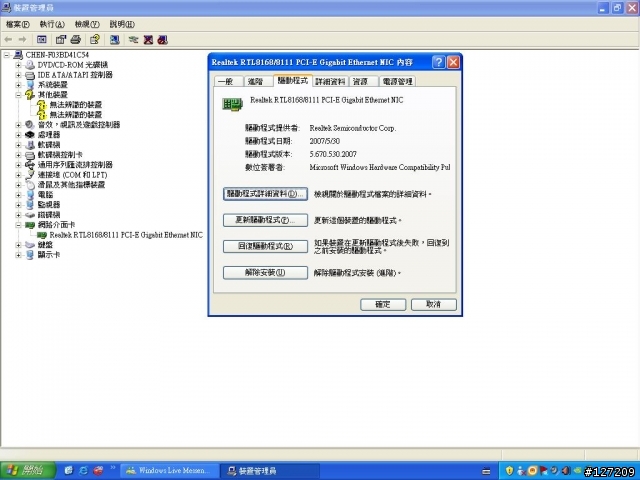
Task: Click the console tree view toolbar icon
Action: coord(42,40)
